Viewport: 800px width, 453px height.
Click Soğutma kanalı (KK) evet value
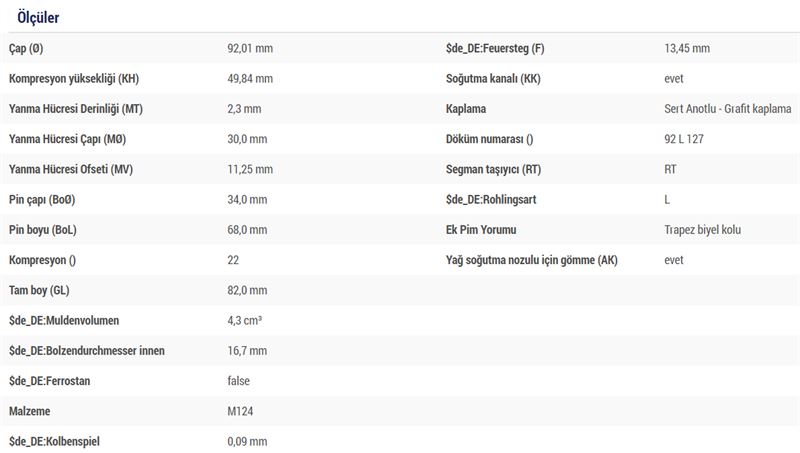click(673, 79)
